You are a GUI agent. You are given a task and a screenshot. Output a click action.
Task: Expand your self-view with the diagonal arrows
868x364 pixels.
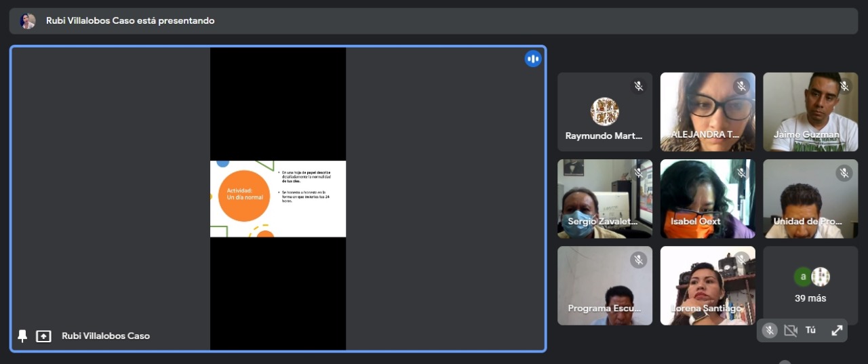pos(837,330)
